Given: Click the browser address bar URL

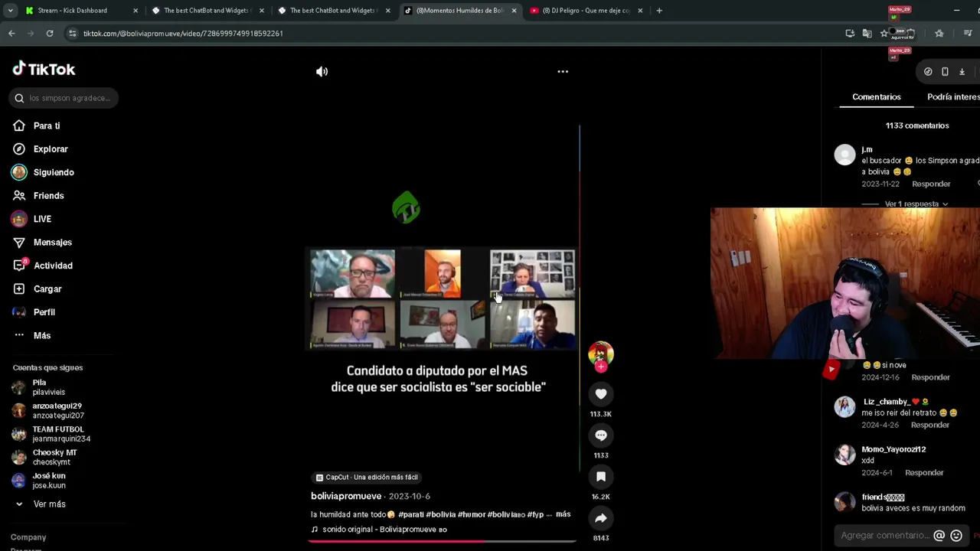Looking at the screenshot, I should 183,34.
